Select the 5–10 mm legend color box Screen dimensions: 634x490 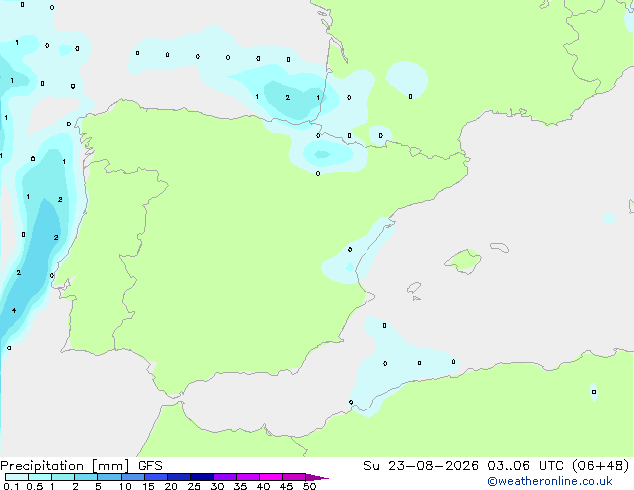point(109,477)
